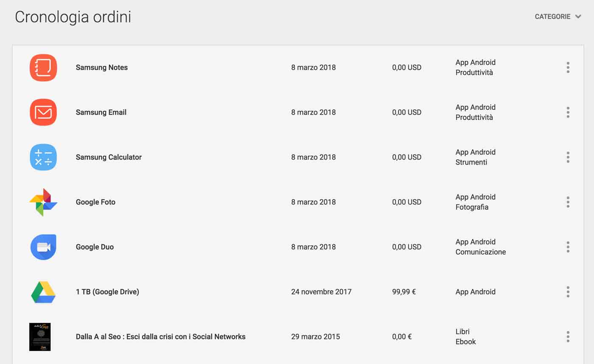This screenshot has height=364, width=594.
Task: Open options menu for Samsung Notes order
Action: (568, 67)
